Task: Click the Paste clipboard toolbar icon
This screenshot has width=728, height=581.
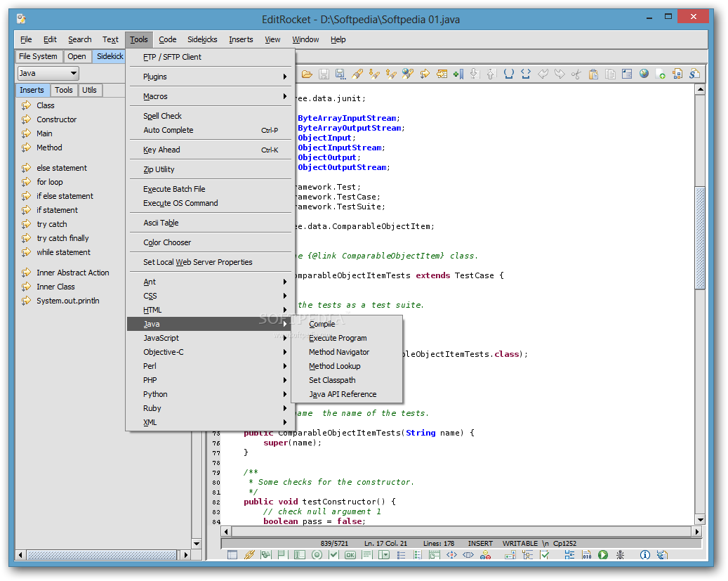Action: (x=593, y=74)
